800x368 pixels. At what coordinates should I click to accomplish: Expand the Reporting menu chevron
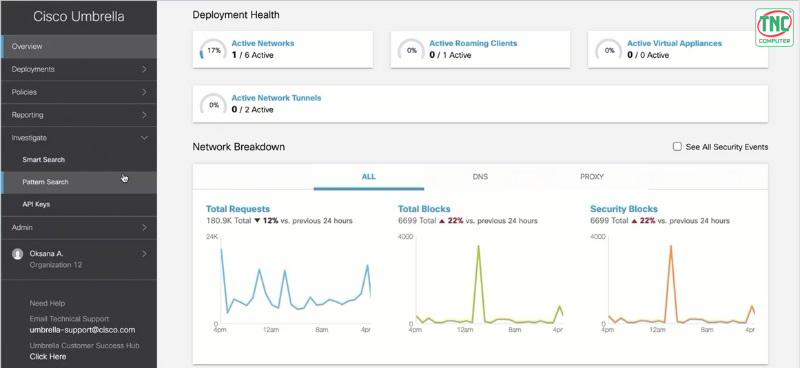coord(144,115)
